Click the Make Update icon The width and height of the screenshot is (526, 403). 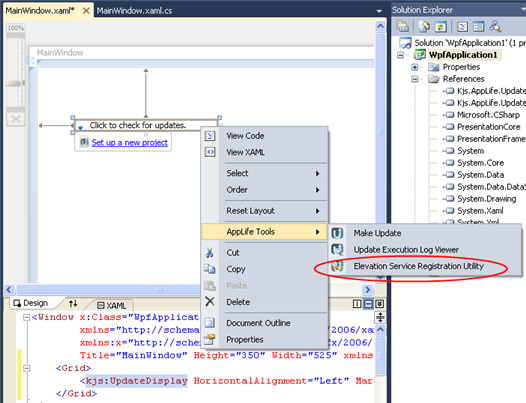tap(337, 233)
